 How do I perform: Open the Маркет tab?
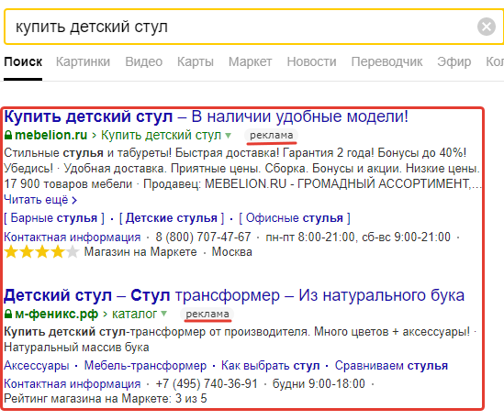point(250,61)
